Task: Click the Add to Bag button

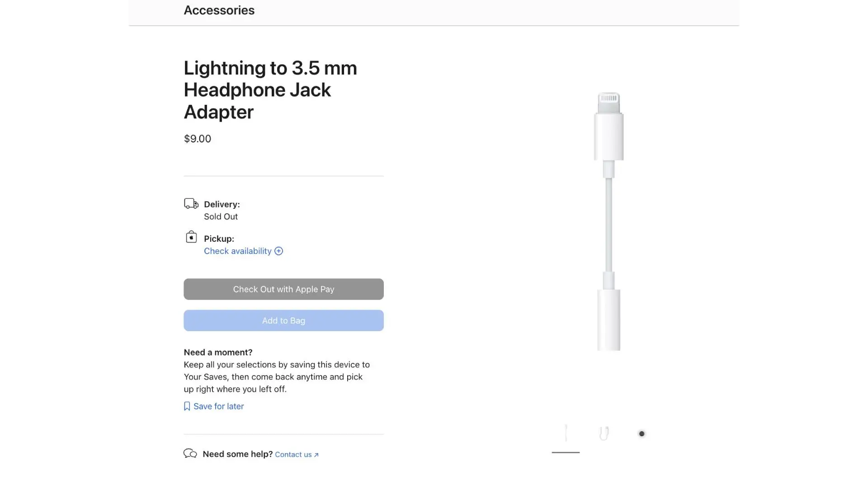Action: 283,320
